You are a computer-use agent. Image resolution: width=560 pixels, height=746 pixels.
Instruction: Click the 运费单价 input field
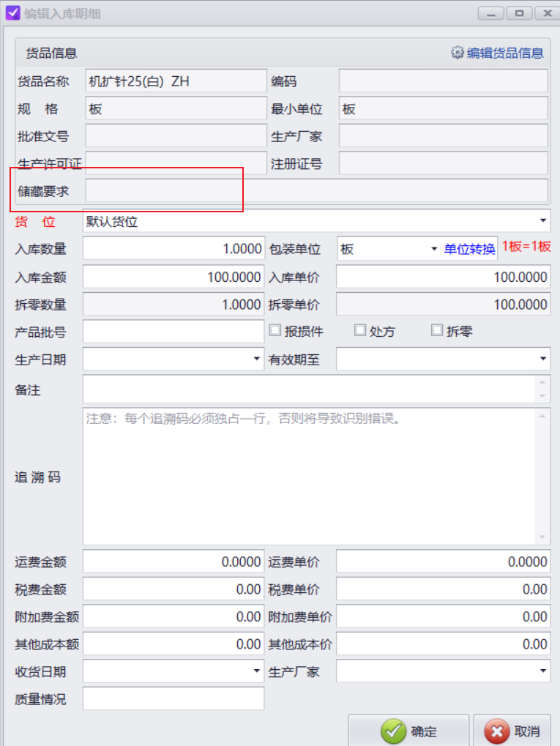tap(443, 562)
